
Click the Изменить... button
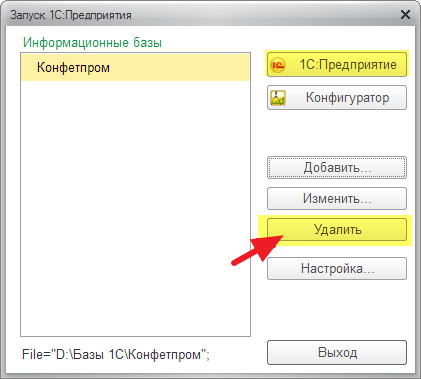click(337, 199)
